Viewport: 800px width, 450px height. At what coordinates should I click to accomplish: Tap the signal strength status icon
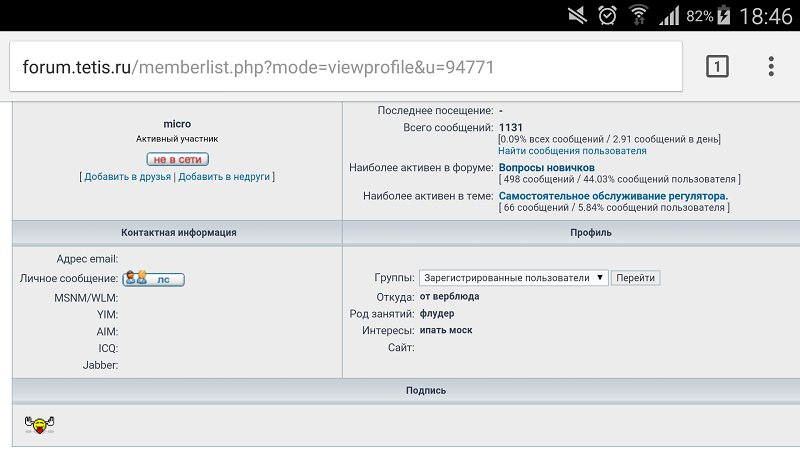pyautogui.click(x=669, y=15)
